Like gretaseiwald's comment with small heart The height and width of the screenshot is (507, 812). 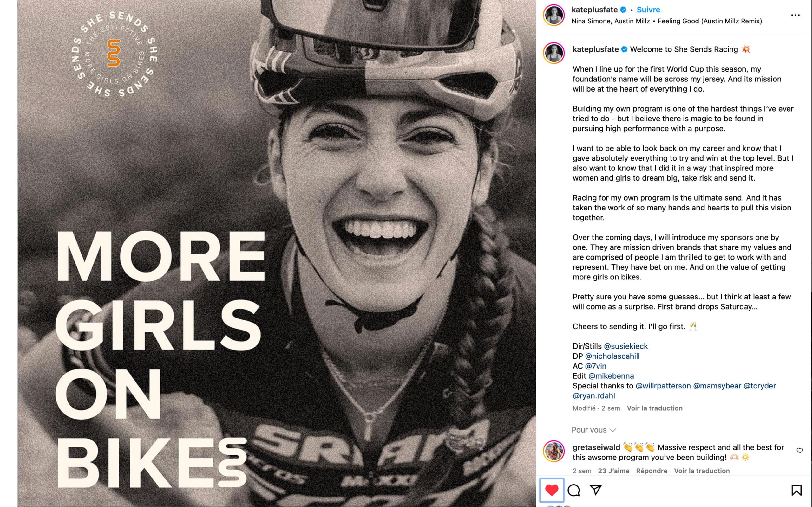click(x=800, y=451)
